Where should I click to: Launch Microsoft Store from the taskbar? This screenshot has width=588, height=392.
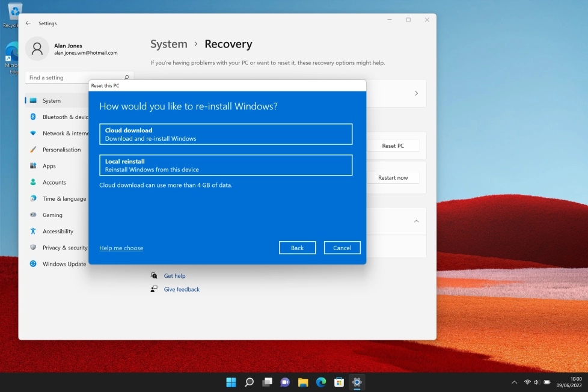(x=339, y=382)
